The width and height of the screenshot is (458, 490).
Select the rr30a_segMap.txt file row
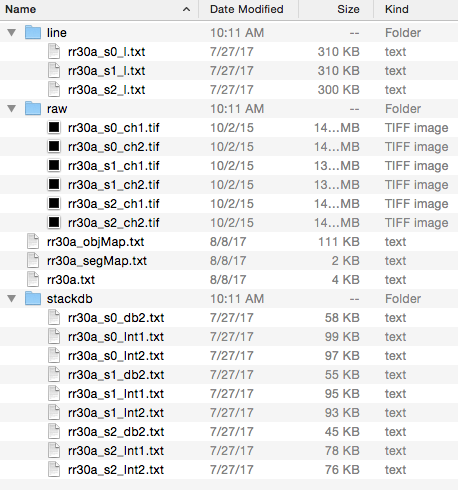point(229,261)
